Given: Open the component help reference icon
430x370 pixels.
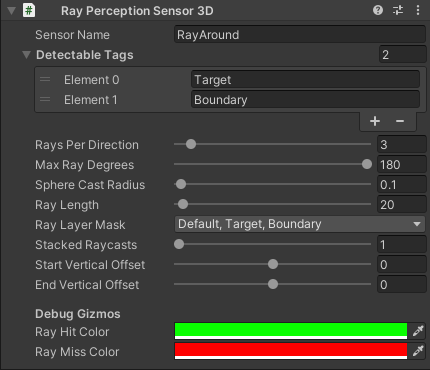Looking at the screenshot, I should click(x=378, y=11).
